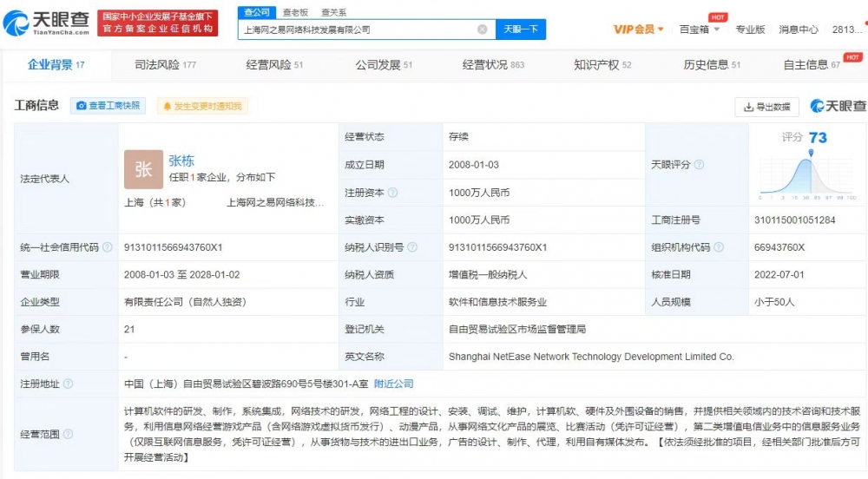Click the 国家中小企业发展子基金 red banner
The height and width of the screenshot is (479, 868).
158,23
